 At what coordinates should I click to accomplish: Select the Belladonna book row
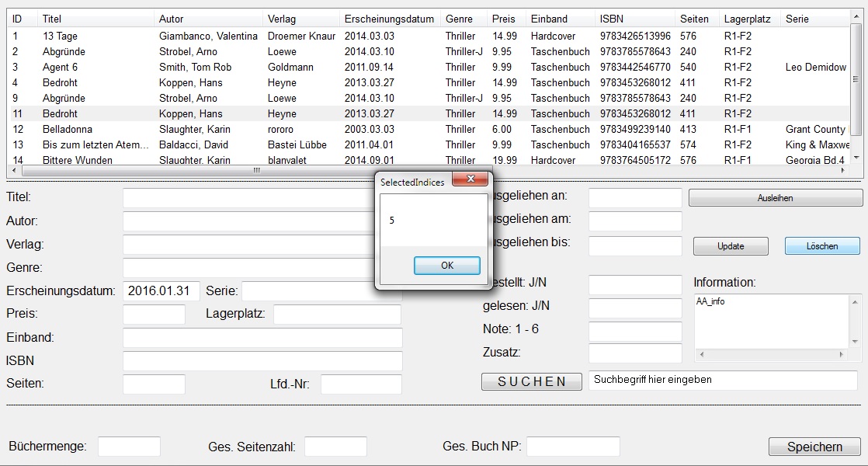pyautogui.click(x=68, y=129)
